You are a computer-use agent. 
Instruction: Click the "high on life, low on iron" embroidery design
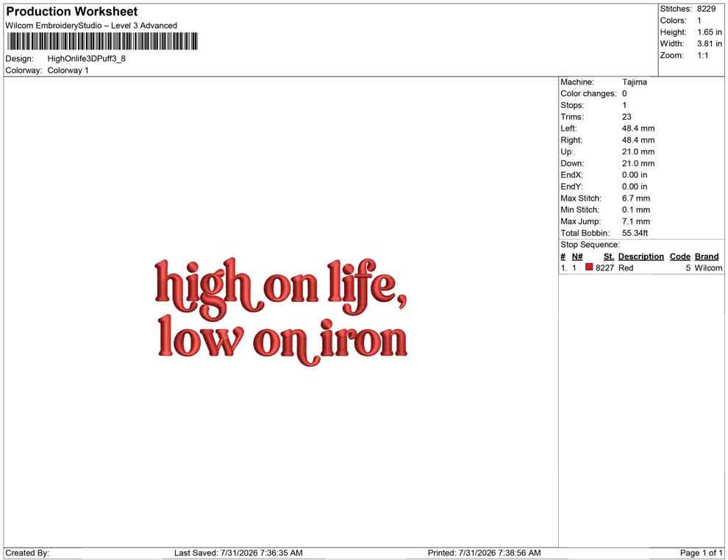point(281,312)
